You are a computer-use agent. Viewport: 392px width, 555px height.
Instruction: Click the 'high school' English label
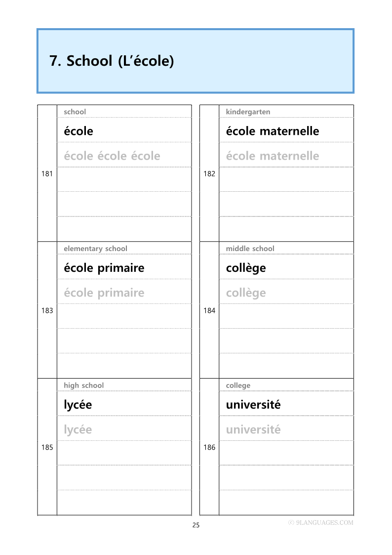pyautogui.click(x=83, y=385)
